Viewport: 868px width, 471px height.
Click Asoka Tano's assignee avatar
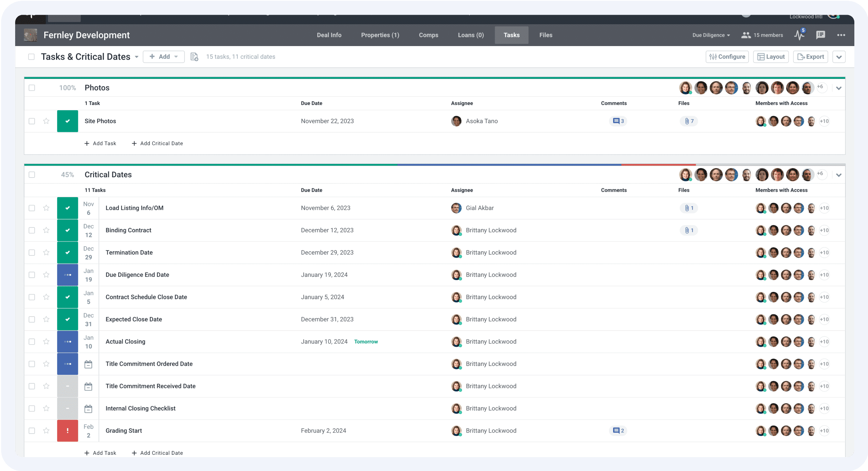click(x=456, y=121)
